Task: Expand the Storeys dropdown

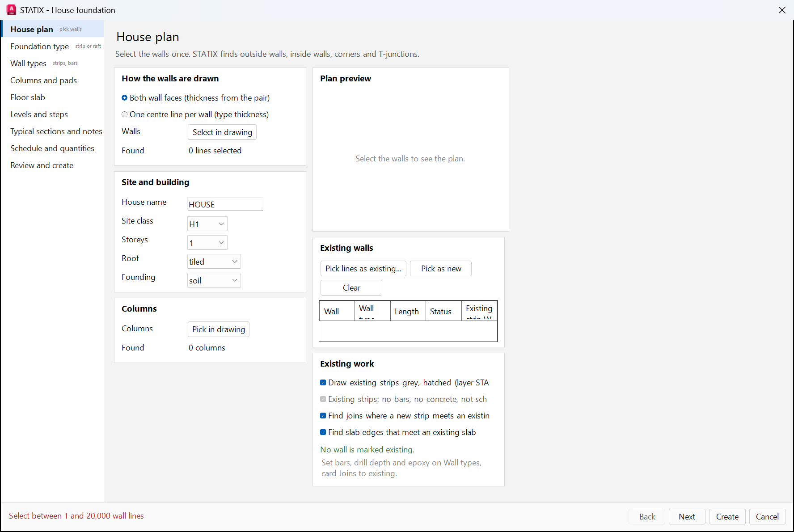Action: 207,243
